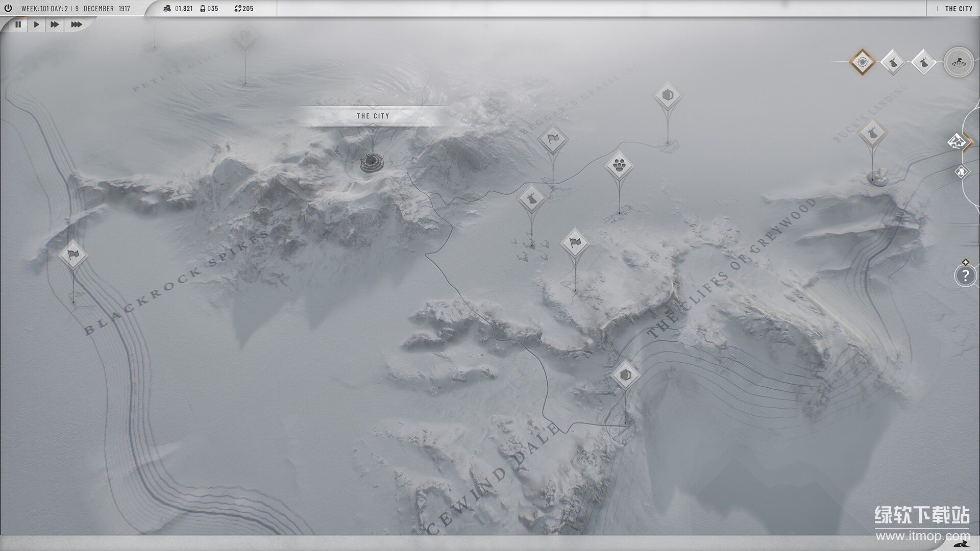Click the week and date display

(76, 9)
